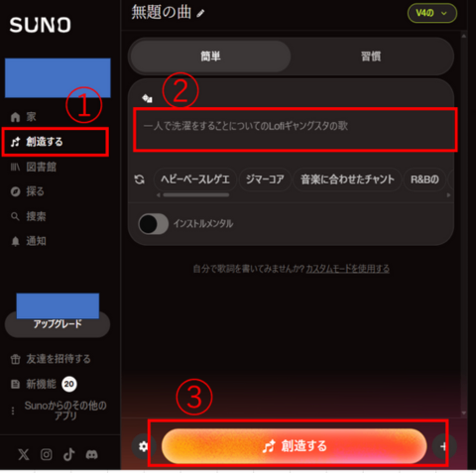This screenshot has width=476, height=476.
Task: Click the orange 創造する button
Action: click(x=294, y=446)
